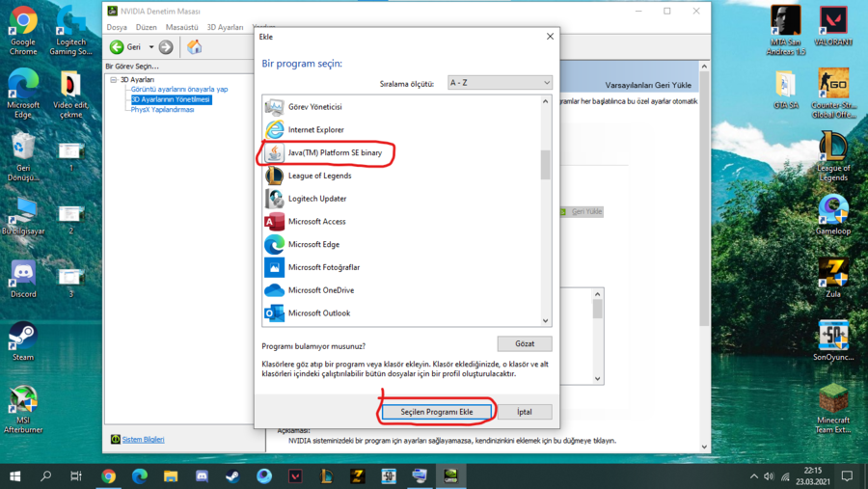This screenshot has height=489, width=868.
Task: Click the Seçilen Programı Ekle button
Action: [437, 412]
